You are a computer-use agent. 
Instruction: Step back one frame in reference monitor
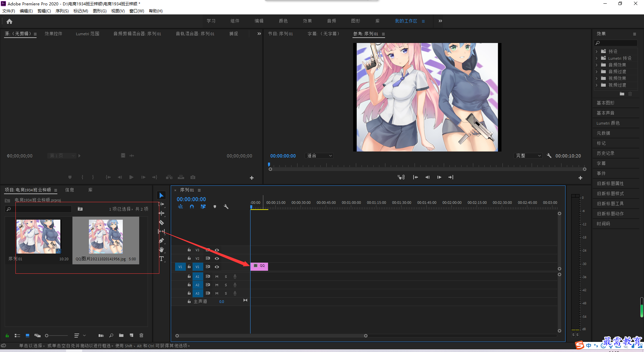pos(427,177)
